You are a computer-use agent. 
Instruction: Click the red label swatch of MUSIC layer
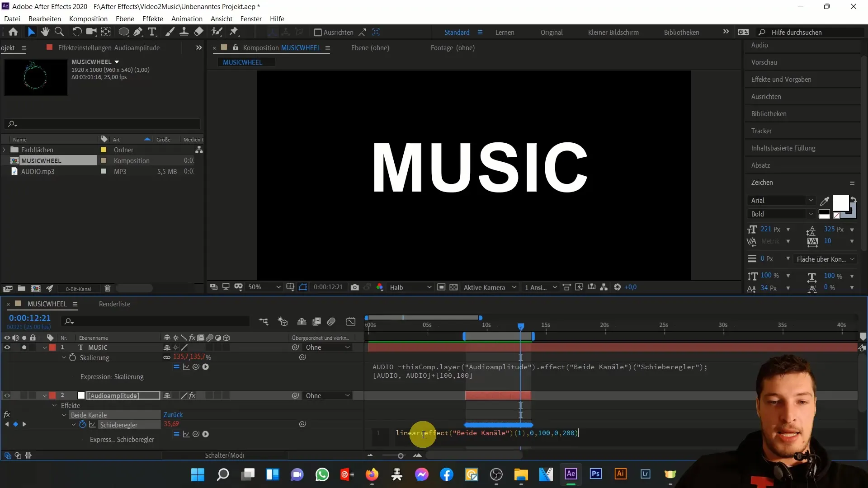pyautogui.click(x=53, y=347)
